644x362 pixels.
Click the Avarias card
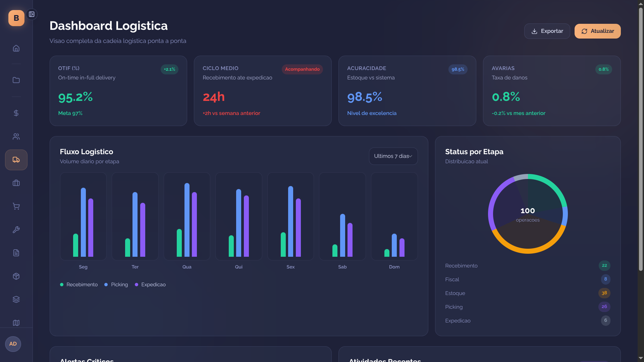click(x=552, y=91)
